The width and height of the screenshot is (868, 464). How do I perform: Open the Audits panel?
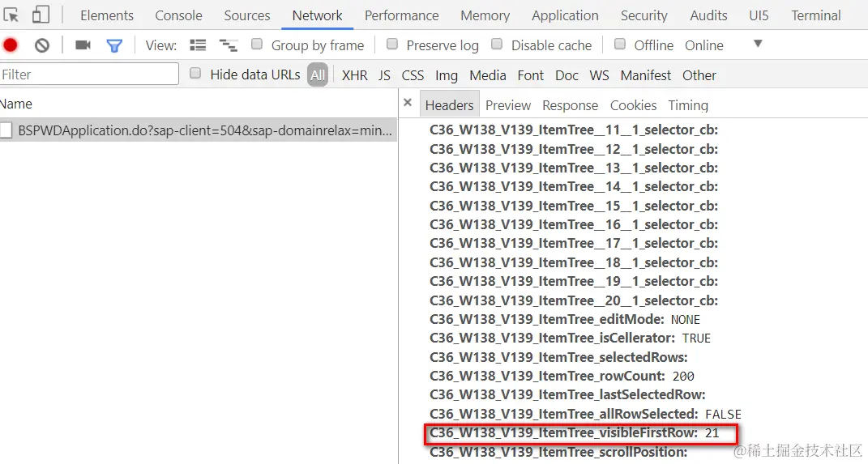(x=708, y=15)
